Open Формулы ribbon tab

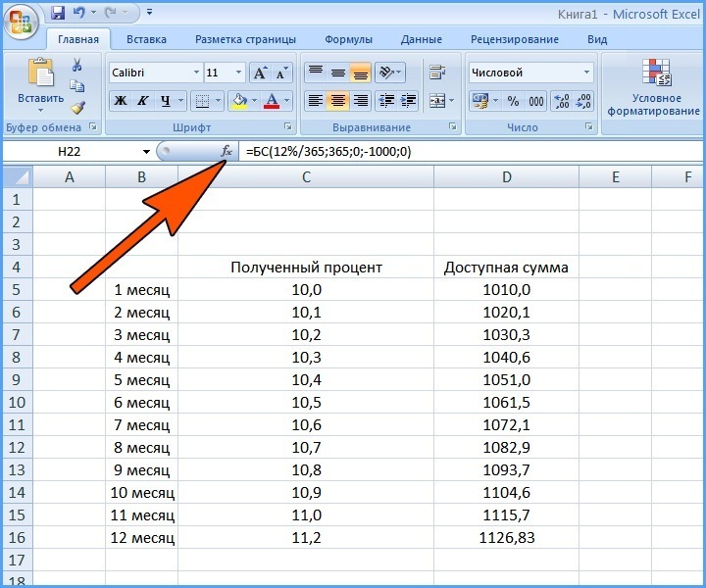[x=348, y=39]
